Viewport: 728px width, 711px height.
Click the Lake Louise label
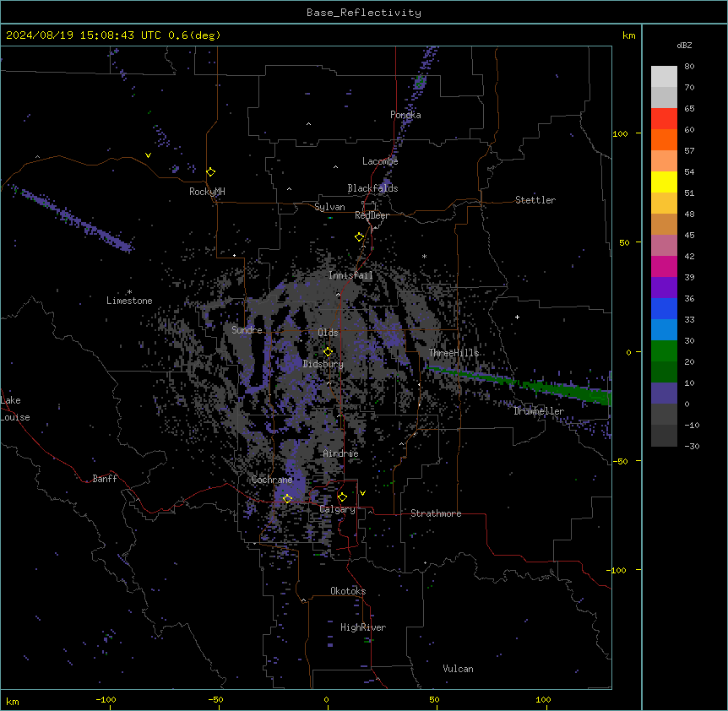coord(15,409)
